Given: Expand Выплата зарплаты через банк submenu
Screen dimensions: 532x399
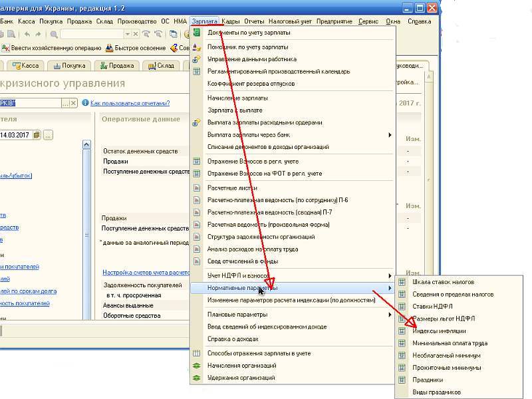Looking at the screenshot, I should 390,135.
